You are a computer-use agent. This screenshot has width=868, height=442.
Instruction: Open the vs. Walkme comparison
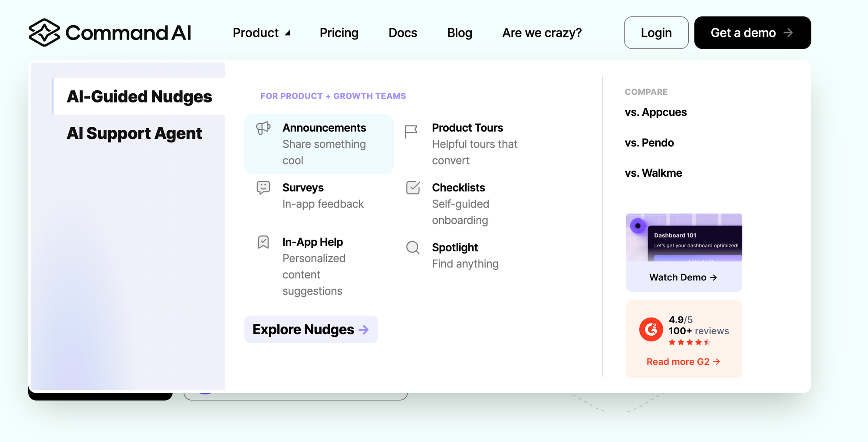(654, 173)
